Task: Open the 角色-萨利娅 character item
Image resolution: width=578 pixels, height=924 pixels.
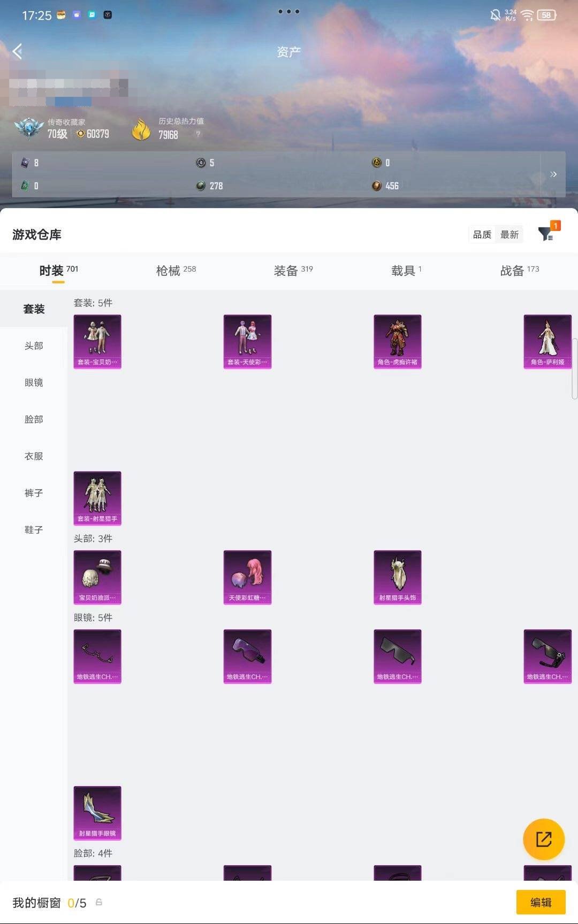Action: pyautogui.click(x=547, y=342)
